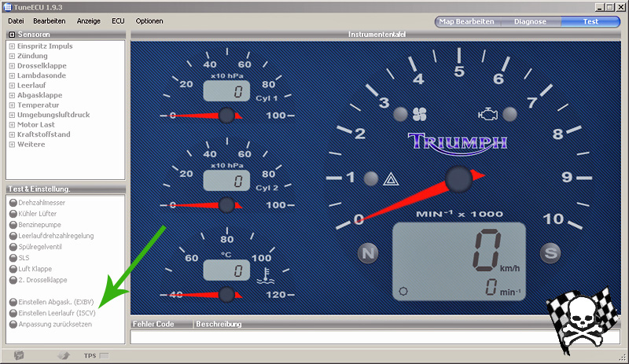The width and height of the screenshot is (629, 364).
Task: Expand the Einspritz Impuls node
Action: [x=12, y=46]
